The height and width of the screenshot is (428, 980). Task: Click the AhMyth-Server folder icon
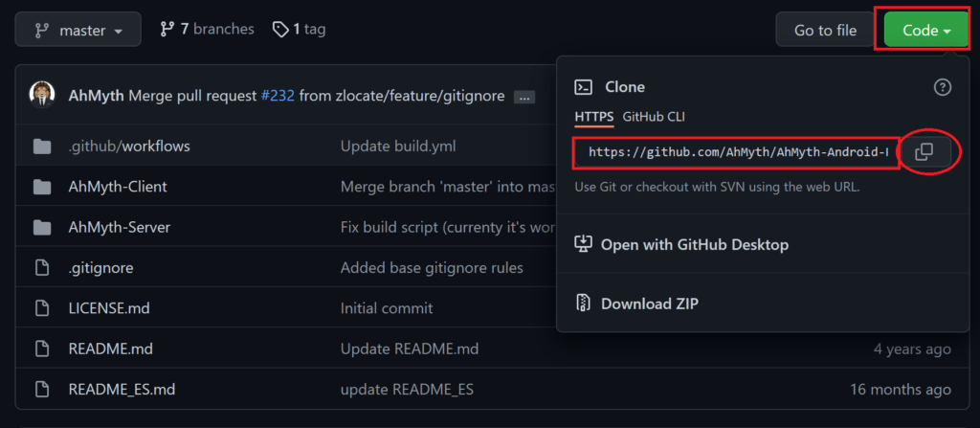coord(42,227)
